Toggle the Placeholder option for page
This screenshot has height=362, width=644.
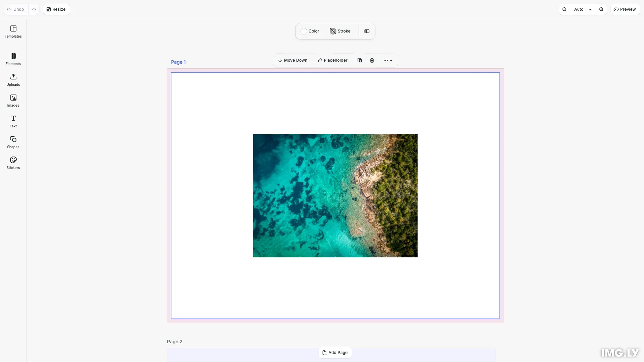click(x=333, y=60)
